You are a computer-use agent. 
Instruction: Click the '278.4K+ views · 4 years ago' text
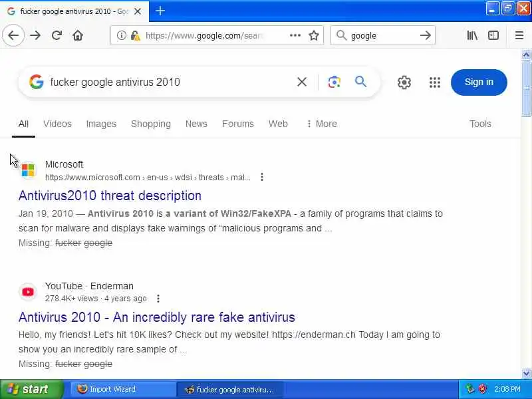(96, 299)
